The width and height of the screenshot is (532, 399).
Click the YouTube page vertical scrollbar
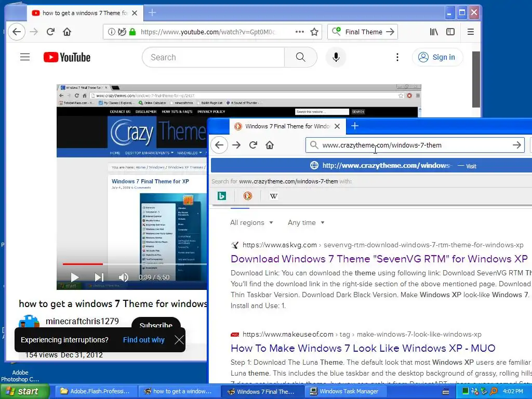click(x=476, y=79)
